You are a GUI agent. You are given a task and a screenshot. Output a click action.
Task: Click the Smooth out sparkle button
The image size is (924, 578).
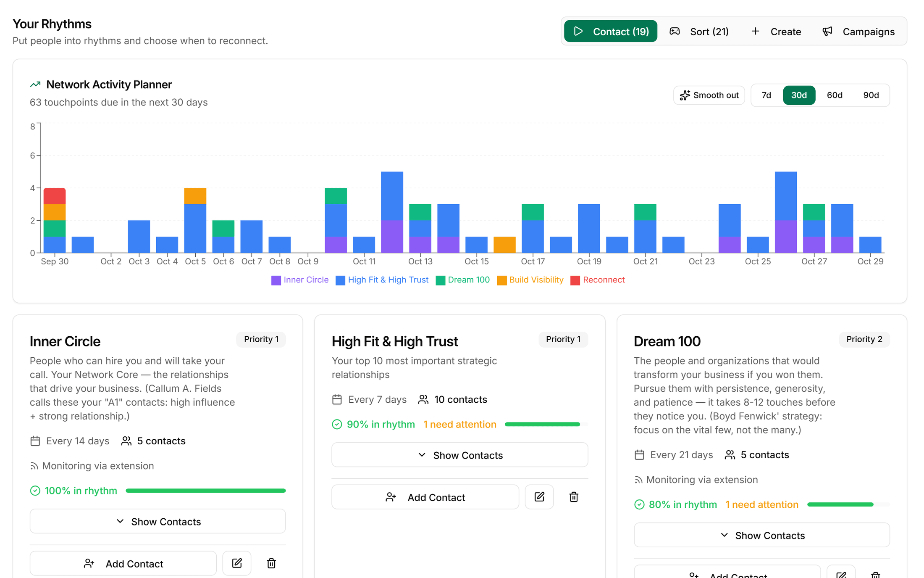[709, 95]
